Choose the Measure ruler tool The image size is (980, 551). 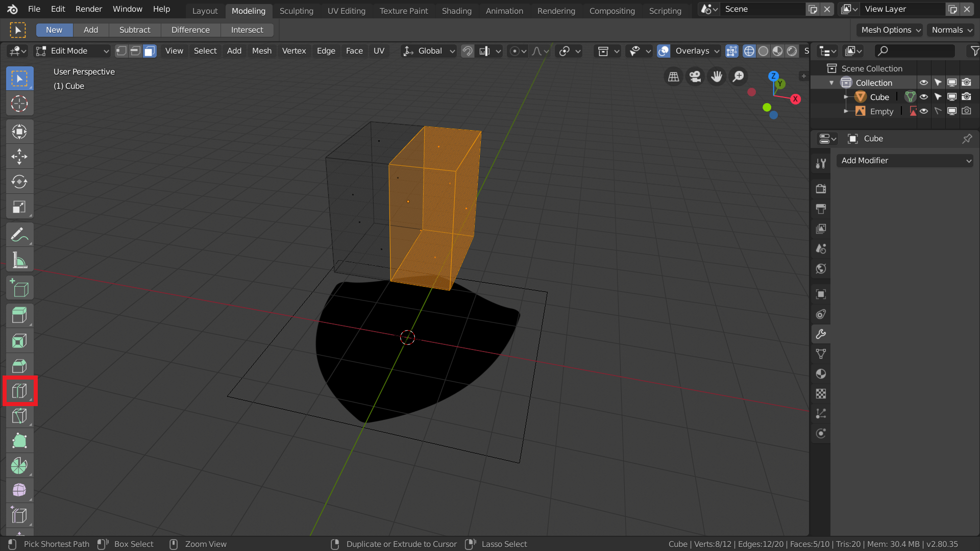19,260
